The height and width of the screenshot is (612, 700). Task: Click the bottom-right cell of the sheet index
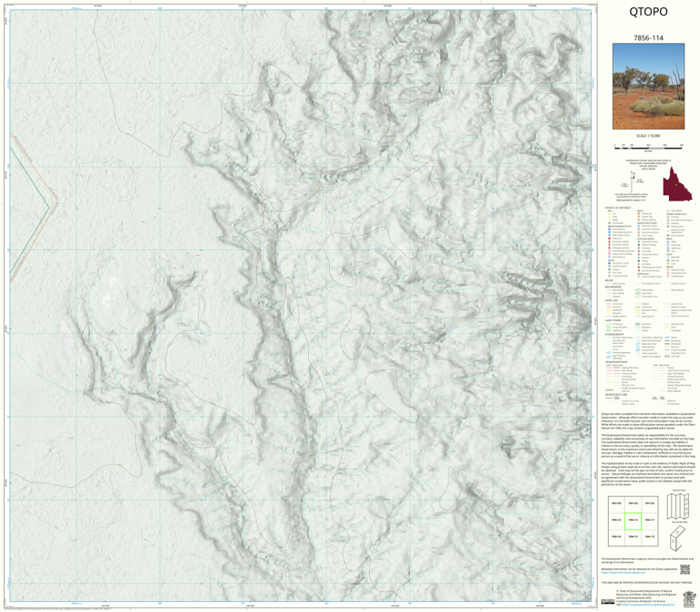coord(650,538)
